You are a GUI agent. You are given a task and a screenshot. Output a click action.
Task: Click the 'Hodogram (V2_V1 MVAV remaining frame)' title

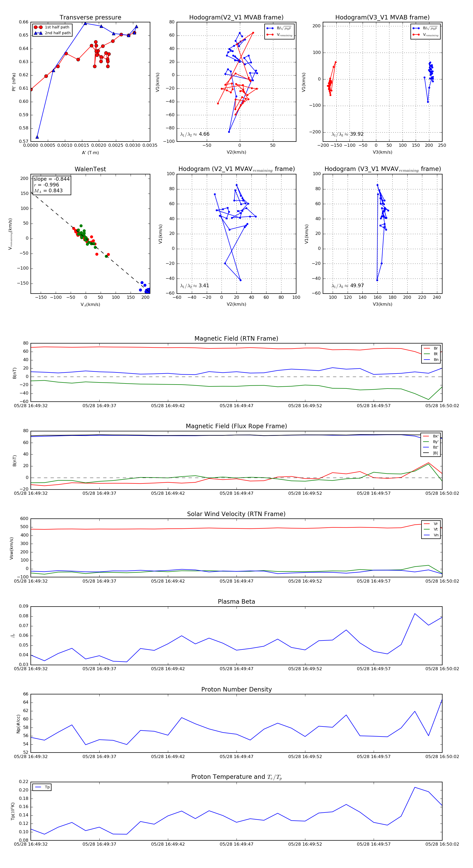tap(236, 169)
